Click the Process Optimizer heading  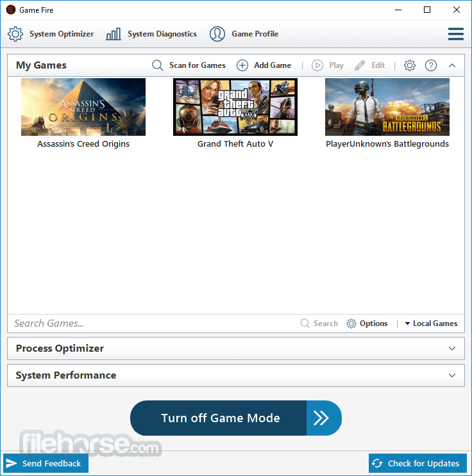click(x=60, y=349)
